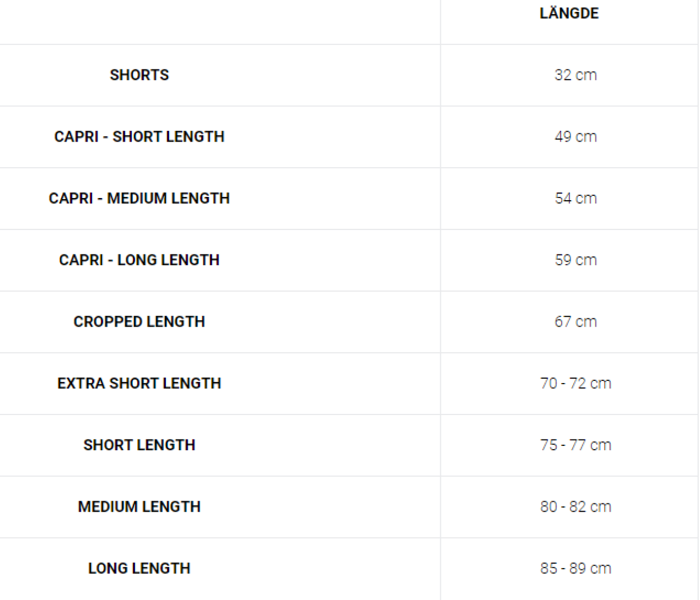Select the SHORT LENGTH row label
Screen dimensions: 700x600
(139, 445)
